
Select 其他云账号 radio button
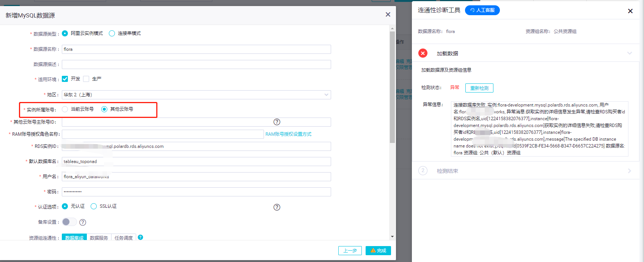pos(104,109)
